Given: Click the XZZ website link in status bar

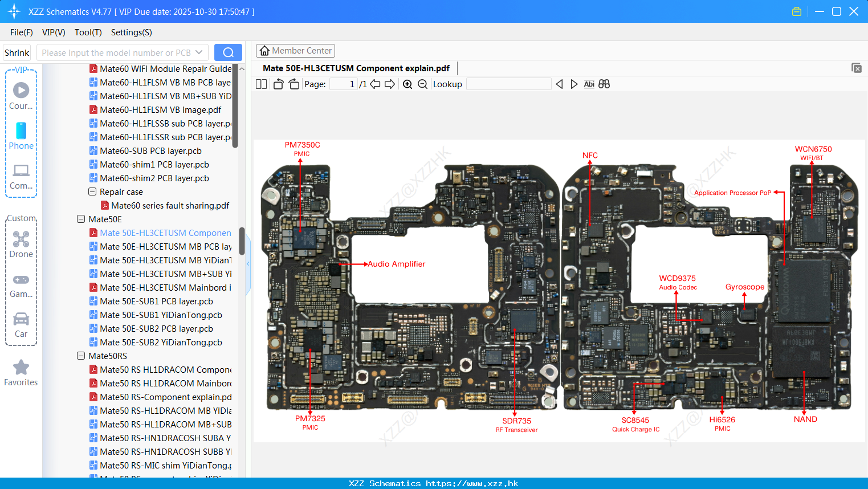Looking at the screenshot, I should coord(472,483).
